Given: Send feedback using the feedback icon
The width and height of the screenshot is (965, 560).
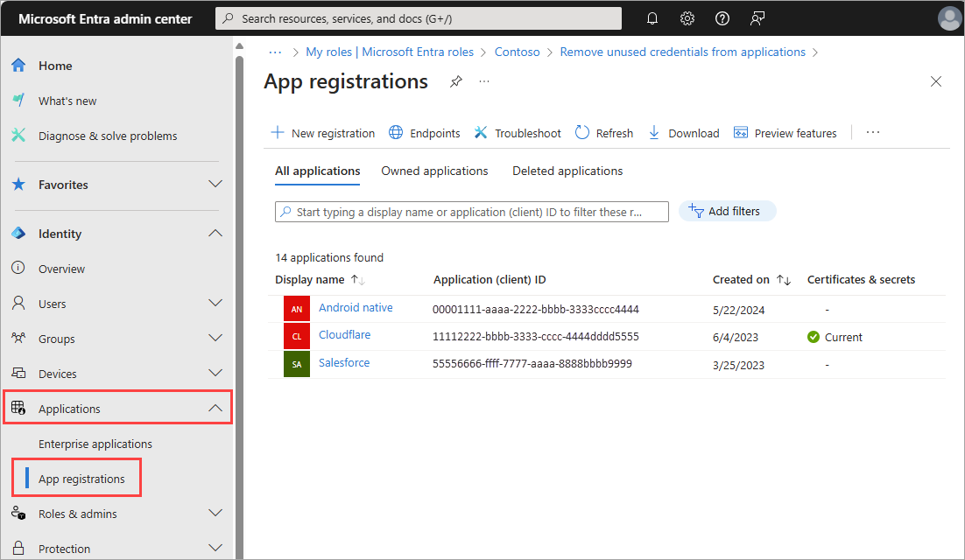Looking at the screenshot, I should 757,17.
